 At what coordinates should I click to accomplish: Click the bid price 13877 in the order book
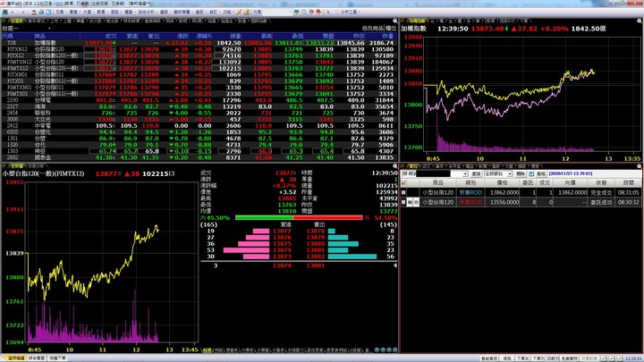[x=282, y=232]
